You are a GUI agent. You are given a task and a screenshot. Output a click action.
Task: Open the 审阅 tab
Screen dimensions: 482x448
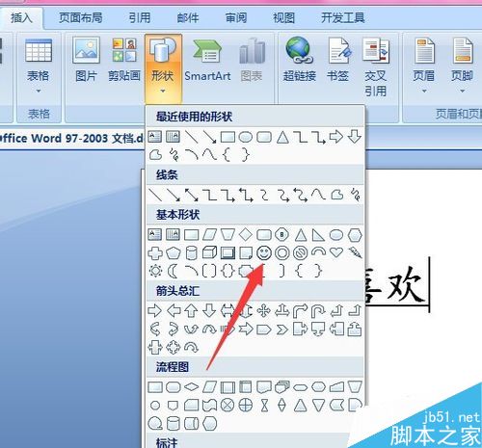click(x=236, y=17)
